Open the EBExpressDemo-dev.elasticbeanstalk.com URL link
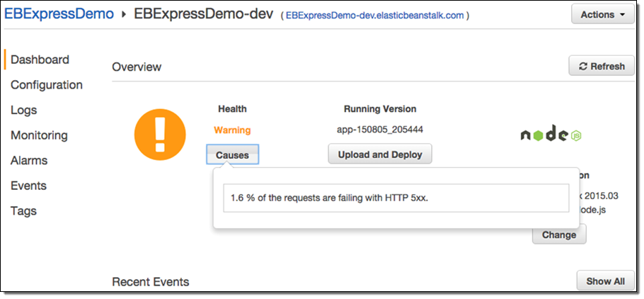The height and width of the screenshot is (299, 644). click(374, 15)
